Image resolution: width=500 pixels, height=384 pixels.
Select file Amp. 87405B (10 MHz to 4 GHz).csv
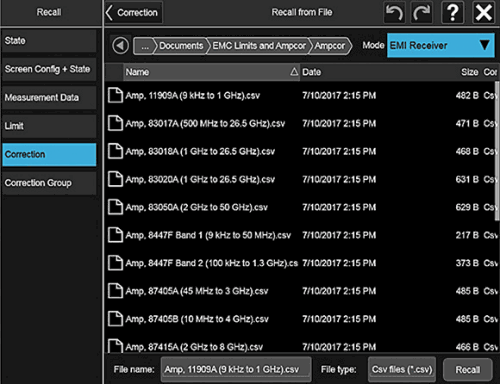click(x=197, y=319)
